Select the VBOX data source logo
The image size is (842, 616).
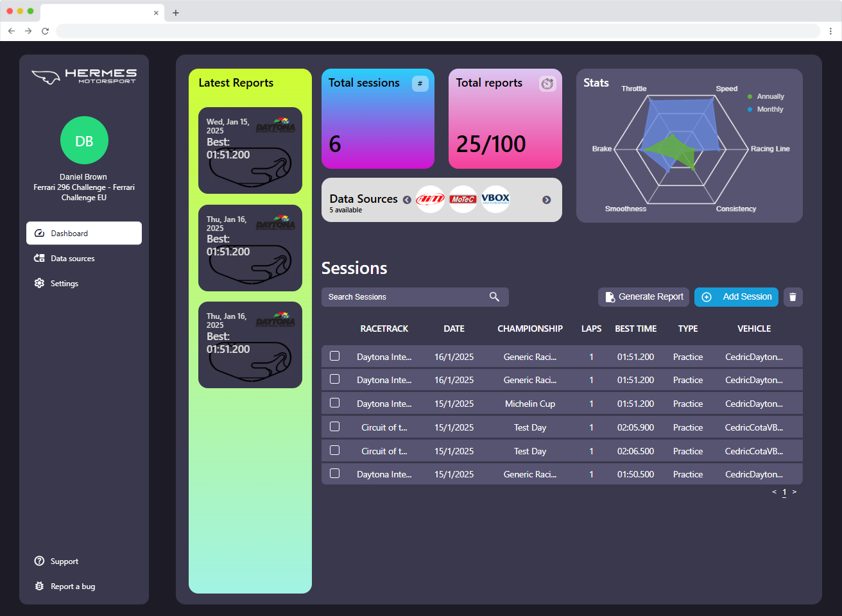point(495,200)
